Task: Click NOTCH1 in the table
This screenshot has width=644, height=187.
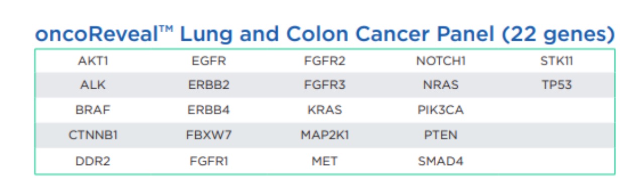Action: [x=441, y=61]
